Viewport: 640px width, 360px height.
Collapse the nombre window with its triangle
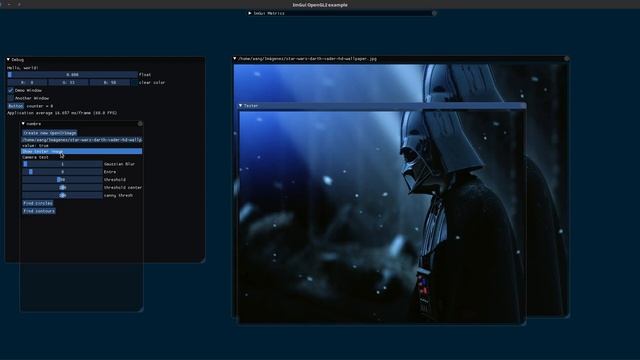pyautogui.click(x=23, y=123)
